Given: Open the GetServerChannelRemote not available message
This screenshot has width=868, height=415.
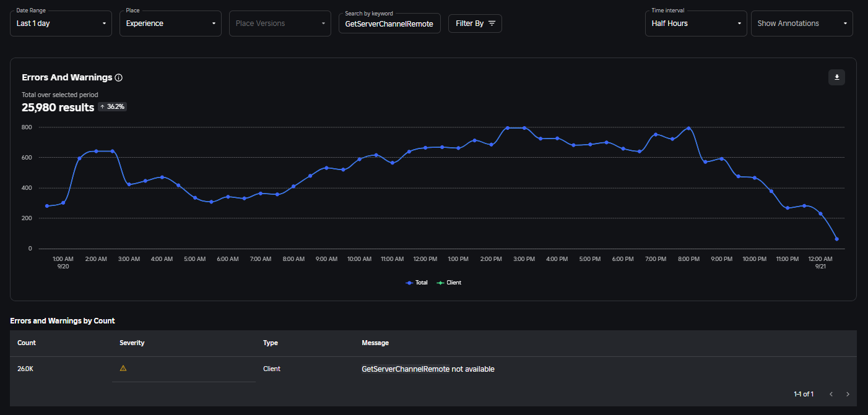Looking at the screenshot, I should 428,369.
